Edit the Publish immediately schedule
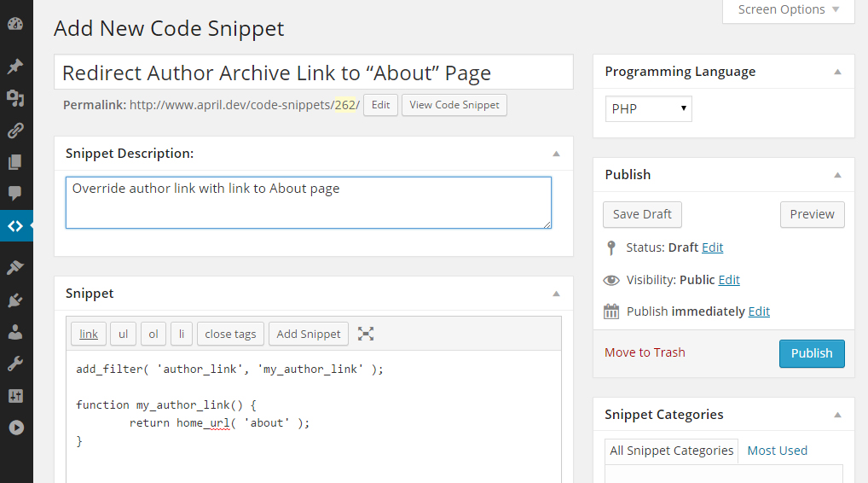Screen dimensions: 868x483 pos(759,311)
